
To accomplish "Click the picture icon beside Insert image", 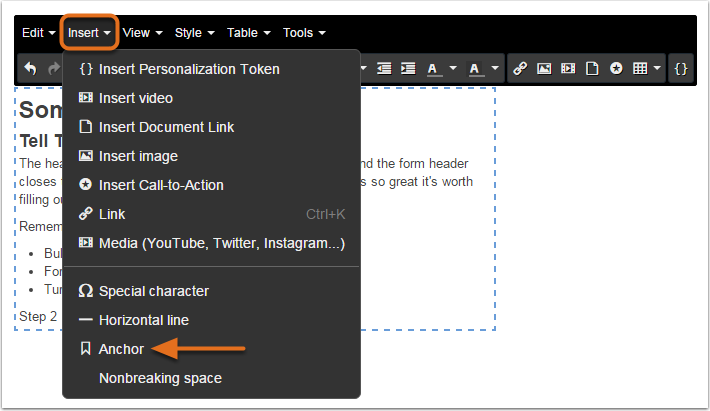I will point(86,156).
